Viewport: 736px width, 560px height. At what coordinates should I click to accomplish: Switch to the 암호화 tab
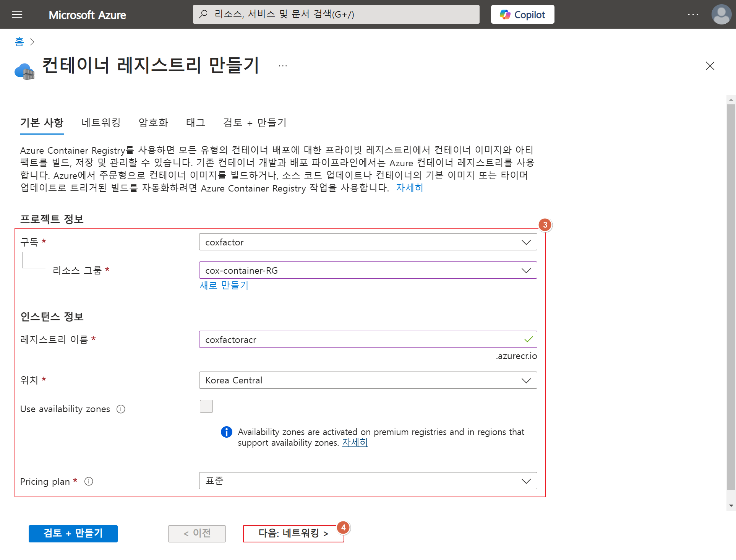pos(153,123)
